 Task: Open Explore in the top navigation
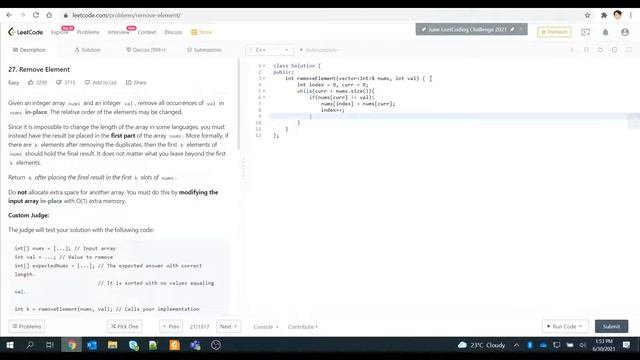pos(60,32)
